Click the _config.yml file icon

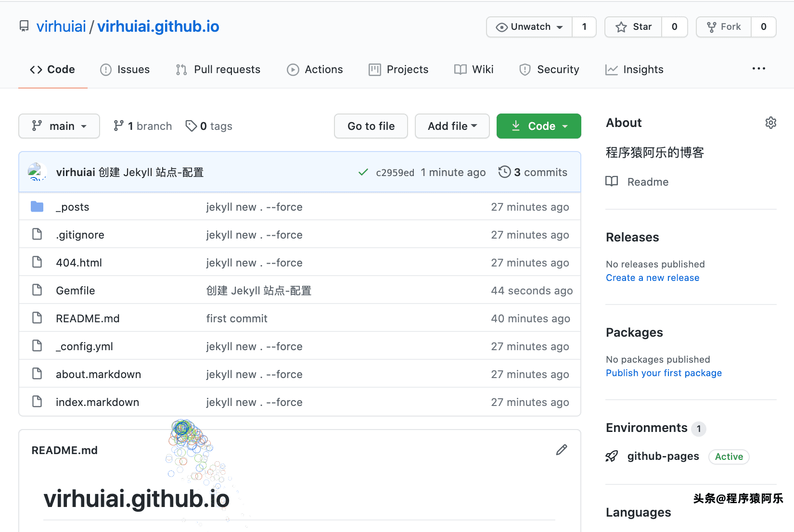point(37,346)
